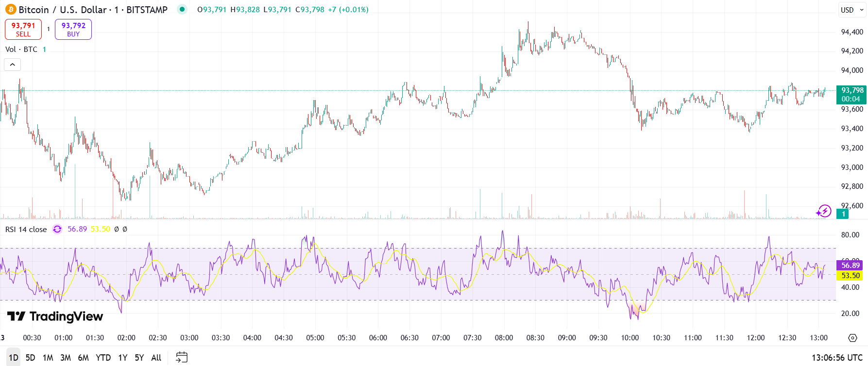Click the 04:00 time axis label
This screenshot has height=366, width=868.
point(252,338)
